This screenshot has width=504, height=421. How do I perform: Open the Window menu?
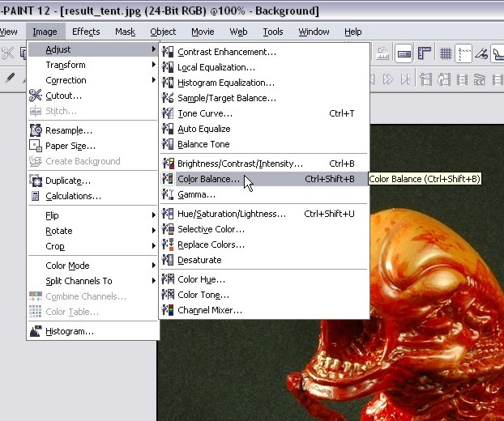(x=314, y=32)
